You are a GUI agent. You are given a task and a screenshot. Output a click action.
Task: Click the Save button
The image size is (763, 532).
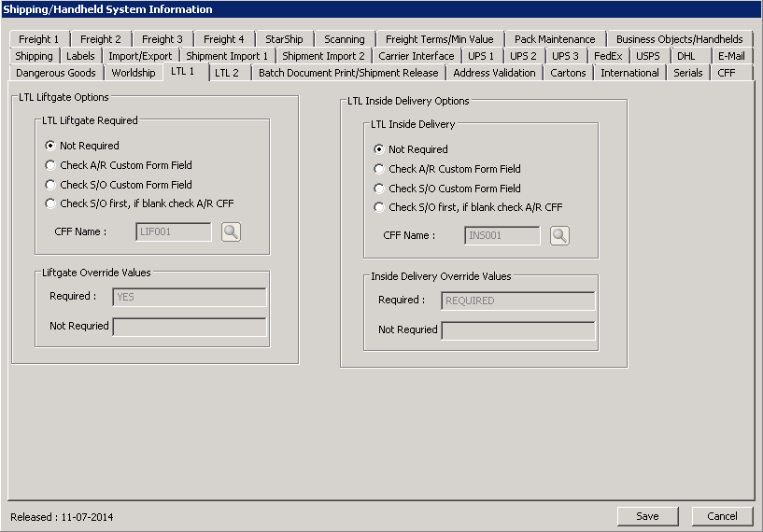click(647, 516)
